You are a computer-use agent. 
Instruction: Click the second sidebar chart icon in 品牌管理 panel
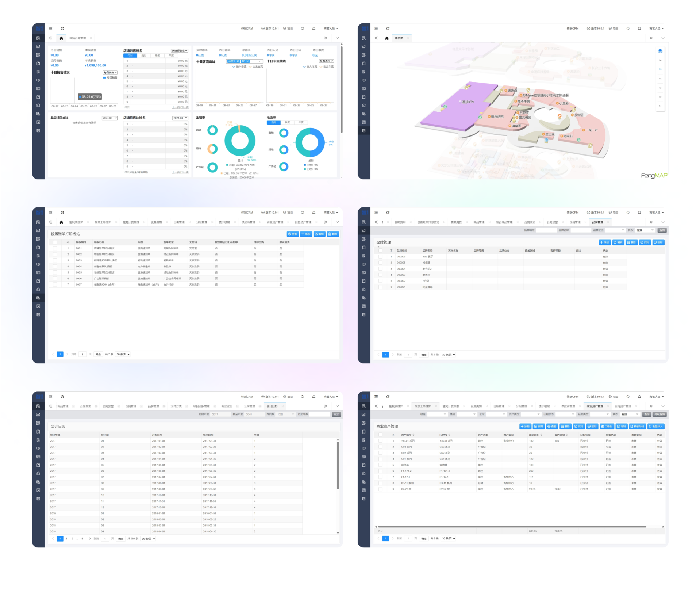coord(364,230)
